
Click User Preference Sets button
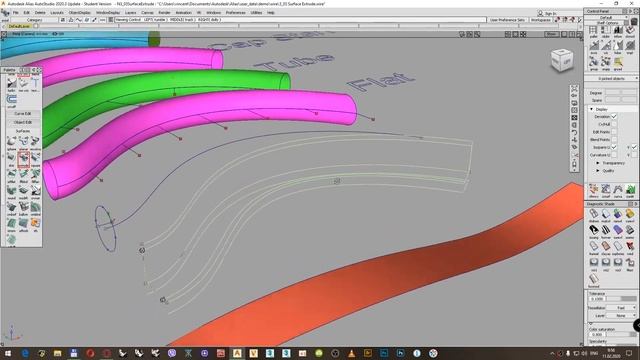507,20
